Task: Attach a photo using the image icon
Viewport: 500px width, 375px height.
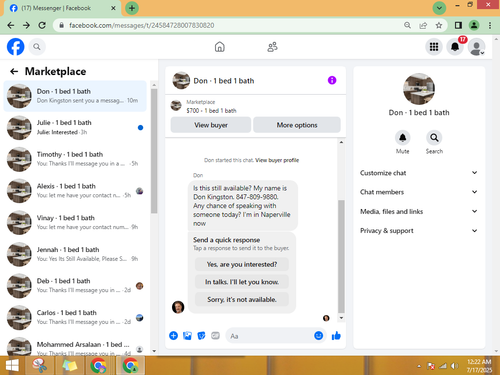Action: coord(187,336)
